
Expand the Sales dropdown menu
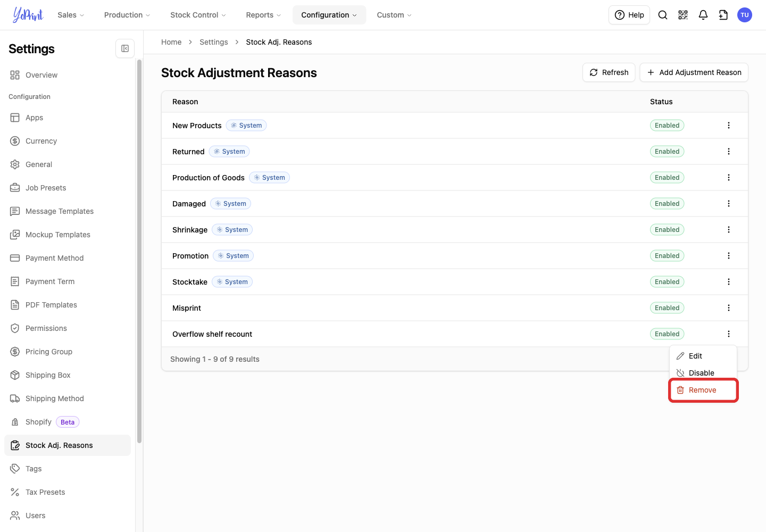tap(71, 15)
